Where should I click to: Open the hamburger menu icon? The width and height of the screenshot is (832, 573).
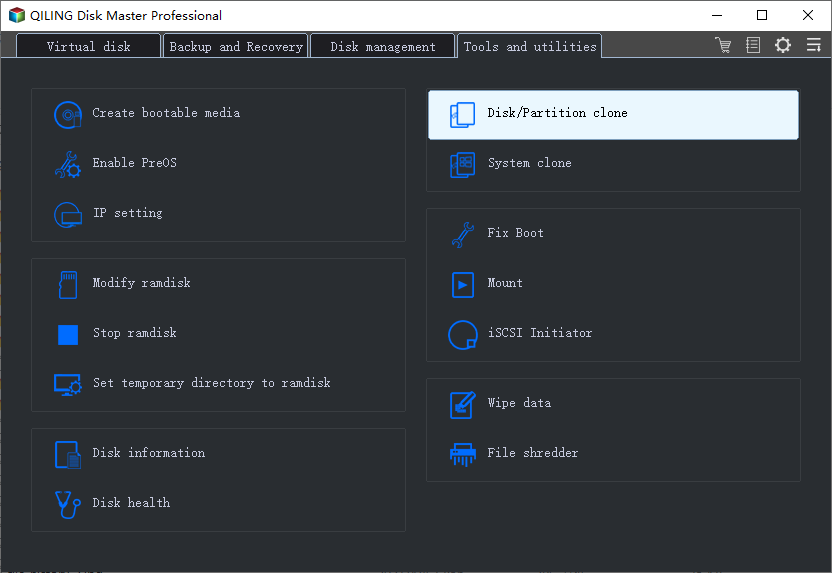coord(813,45)
